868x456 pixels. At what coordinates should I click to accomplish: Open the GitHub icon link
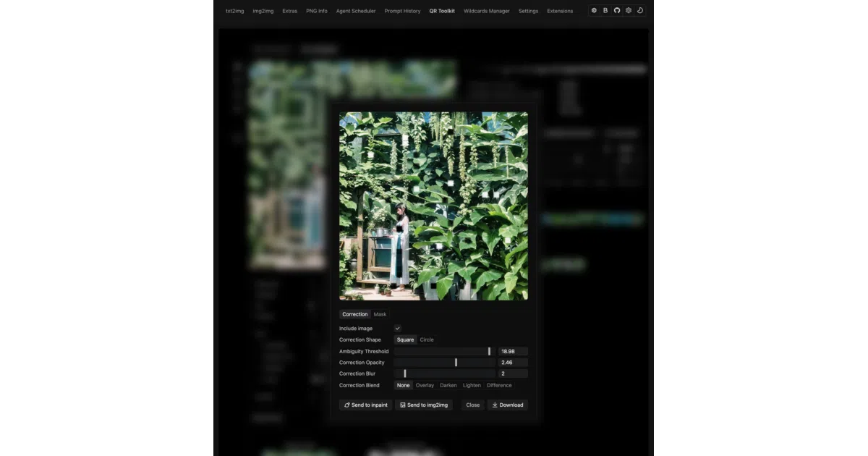[617, 11]
